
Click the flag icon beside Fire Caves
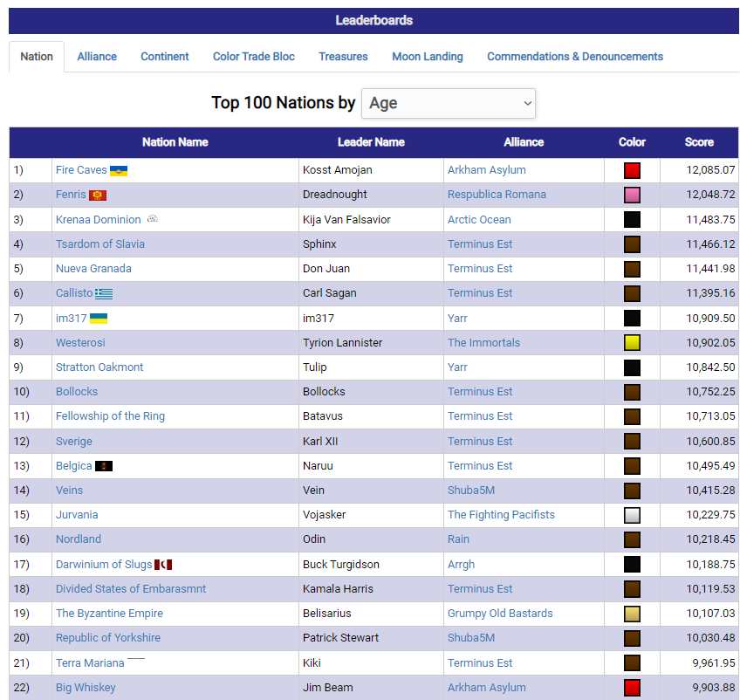point(119,171)
